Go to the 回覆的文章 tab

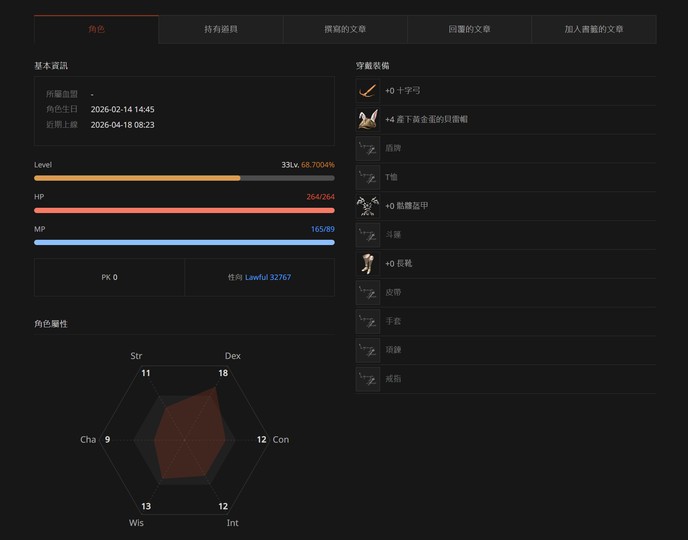tap(469, 30)
